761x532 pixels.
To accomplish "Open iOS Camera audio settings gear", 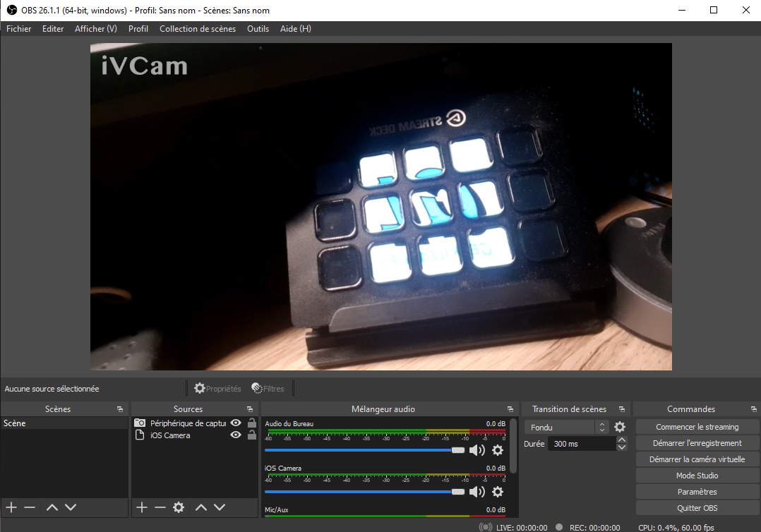I will click(x=498, y=492).
